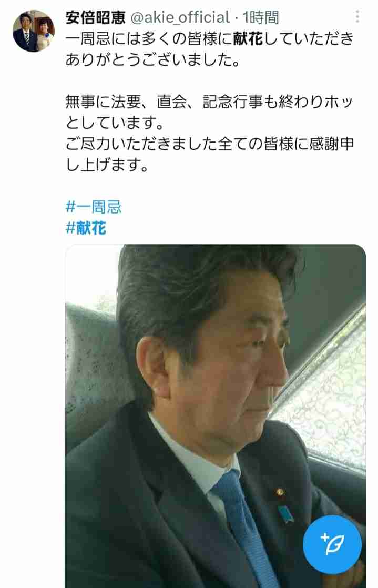Open the @akie_official username handle

tap(180, 17)
